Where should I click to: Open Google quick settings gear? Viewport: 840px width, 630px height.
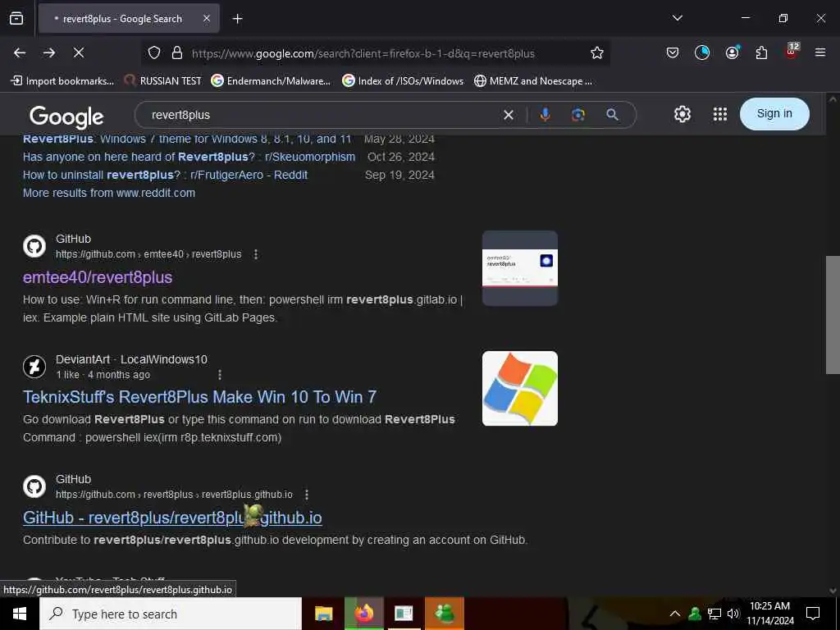(682, 114)
